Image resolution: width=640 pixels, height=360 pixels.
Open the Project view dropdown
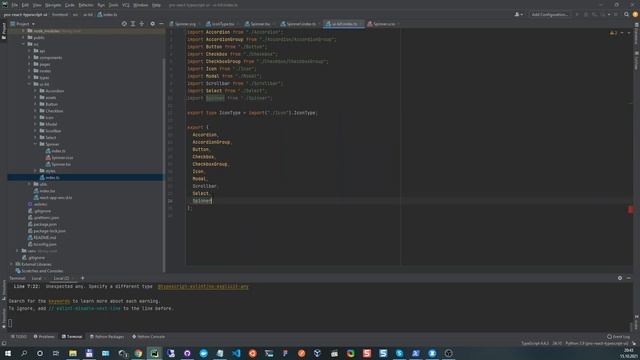pyautogui.click(x=23, y=24)
